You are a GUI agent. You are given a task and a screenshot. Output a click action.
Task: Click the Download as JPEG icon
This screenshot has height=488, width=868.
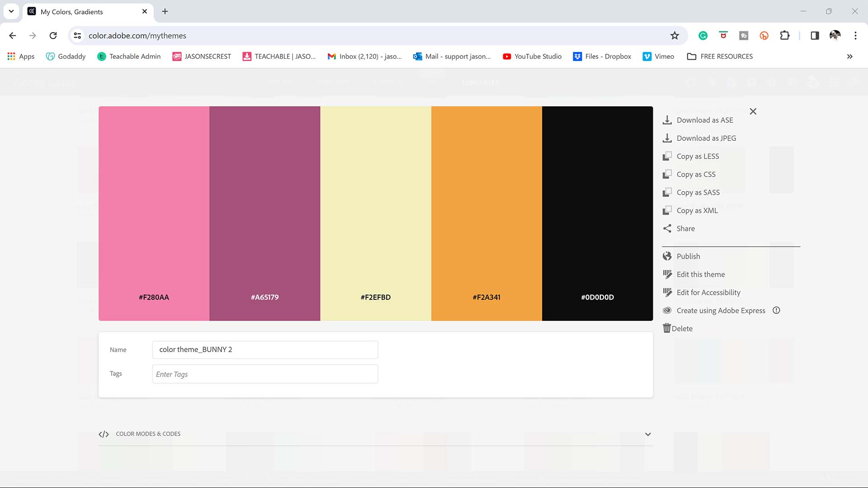pos(667,138)
